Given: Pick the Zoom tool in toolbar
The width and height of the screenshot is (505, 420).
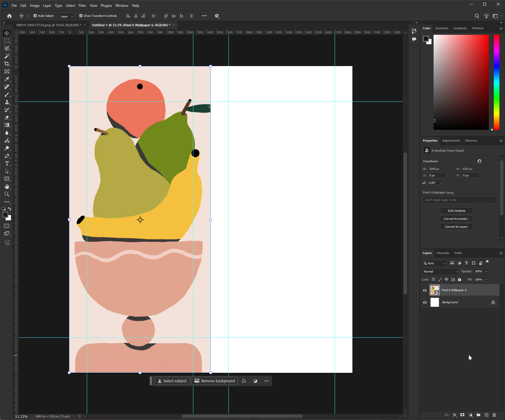Looking at the screenshot, I should tap(7, 194).
